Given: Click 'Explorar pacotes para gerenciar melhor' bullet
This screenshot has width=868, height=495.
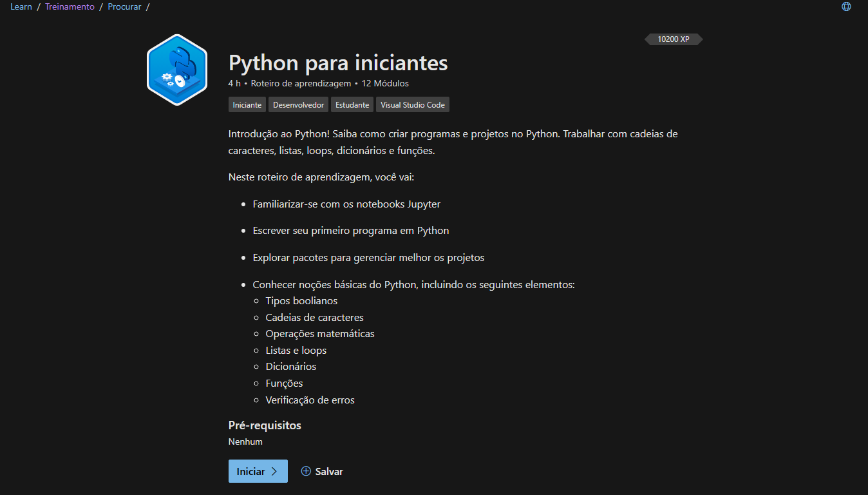Looking at the screenshot, I should point(368,258).
